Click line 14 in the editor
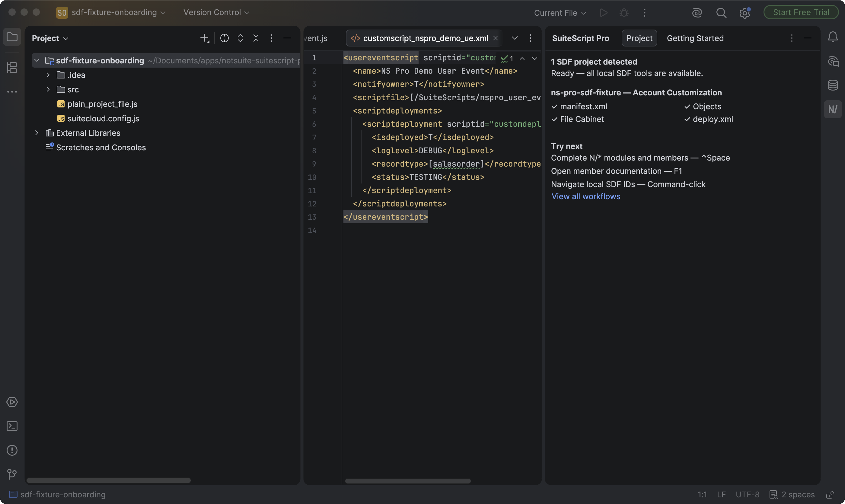This screenshot has height=504, width=845. pos(442,230)
